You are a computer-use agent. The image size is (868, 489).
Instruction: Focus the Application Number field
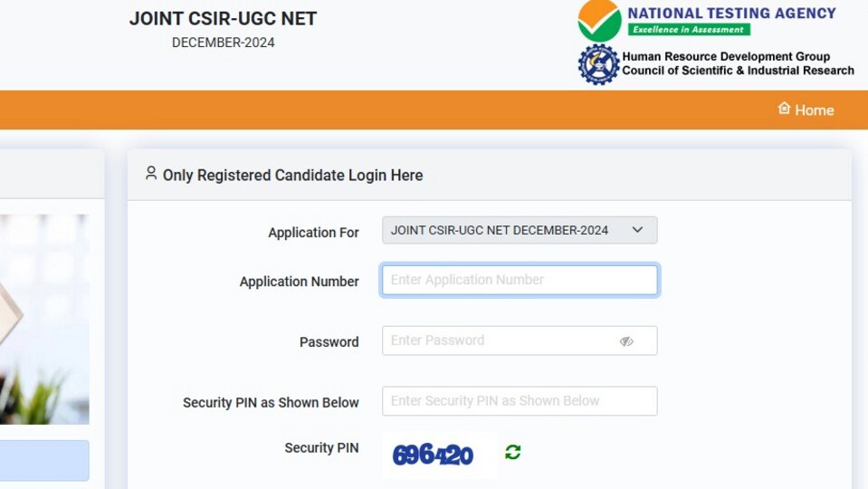pyautogui.click(x=520, y=280)
